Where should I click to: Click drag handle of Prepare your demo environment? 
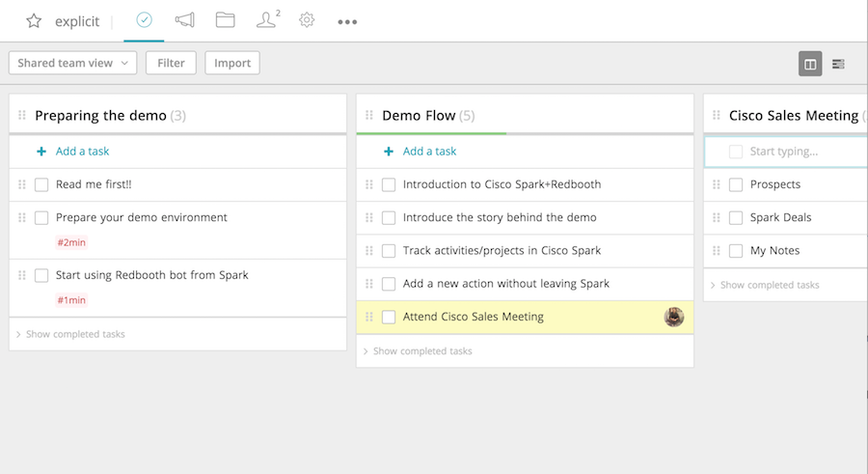click(22, 217)
